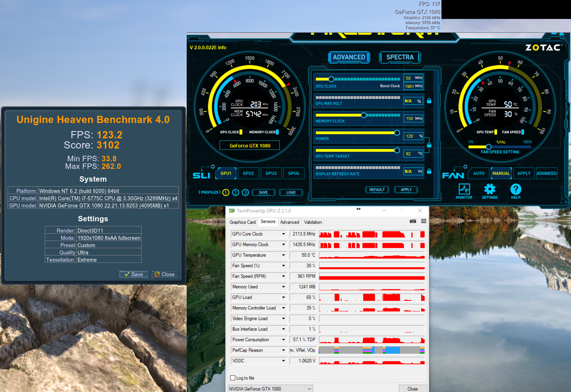571x392 pixels.
Task: Toggle the GPU Max Volt lock icon
Action: click(429, 101)
